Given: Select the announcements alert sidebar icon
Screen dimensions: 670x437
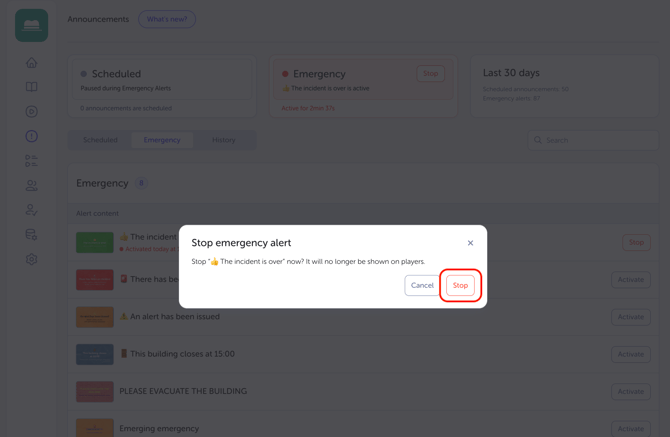Looking at the screenshot, I should [32, 136].
